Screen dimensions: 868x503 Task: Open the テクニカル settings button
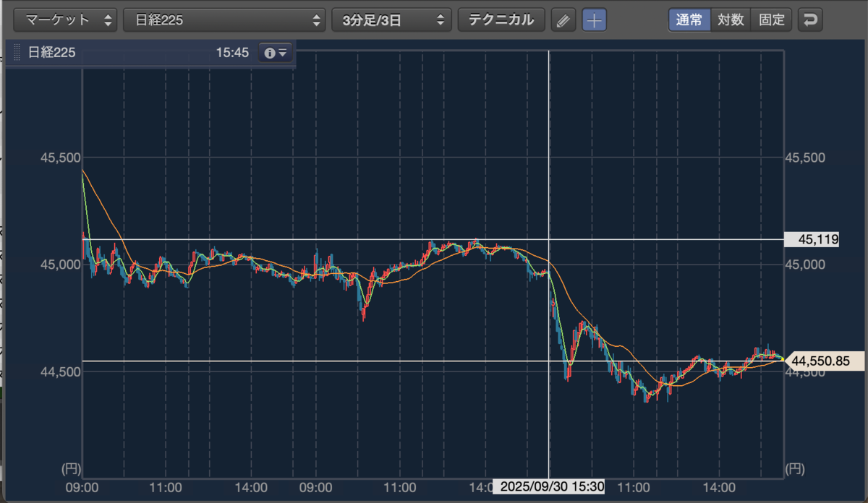point(501,20)
